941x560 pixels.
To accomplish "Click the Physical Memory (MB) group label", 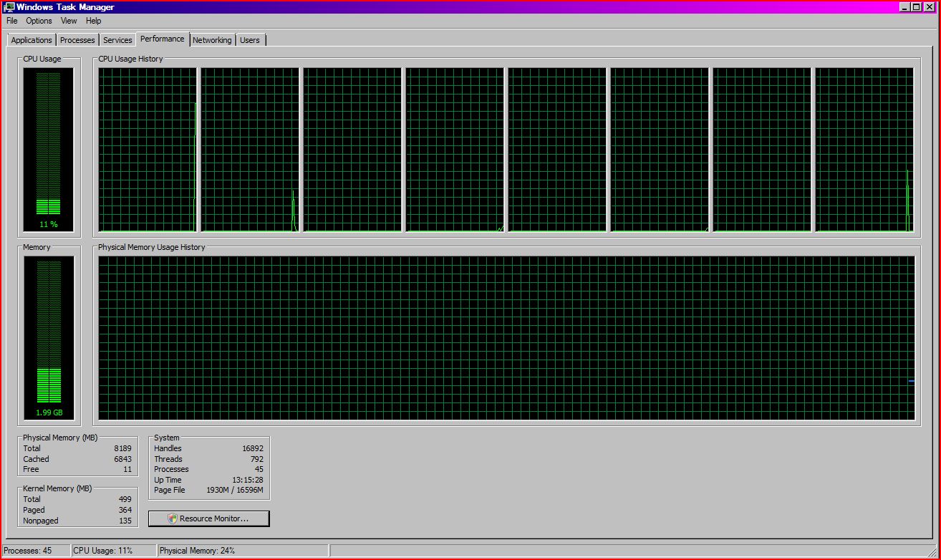I will (x=60, y=438).
